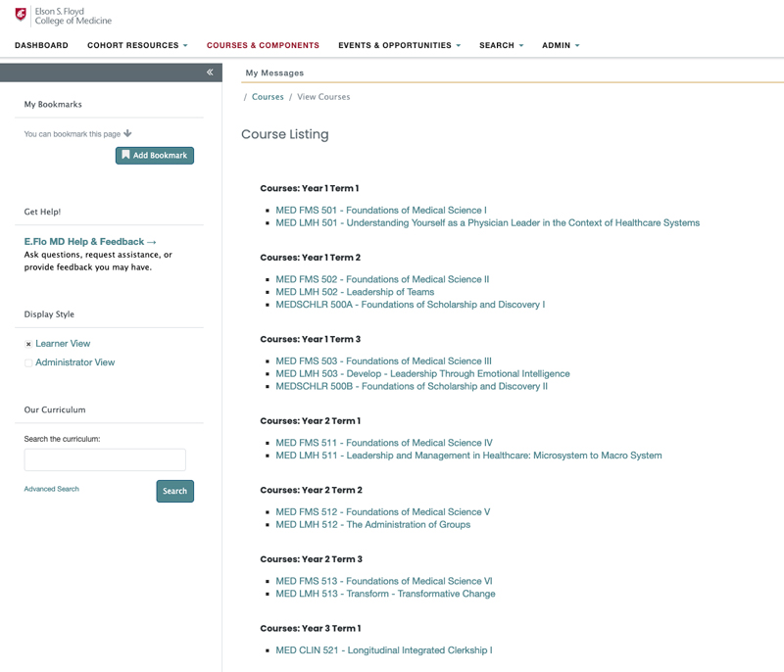
Task: Open MED FMS 502 Foundations of Medical Science II
Action: (382, 279)
